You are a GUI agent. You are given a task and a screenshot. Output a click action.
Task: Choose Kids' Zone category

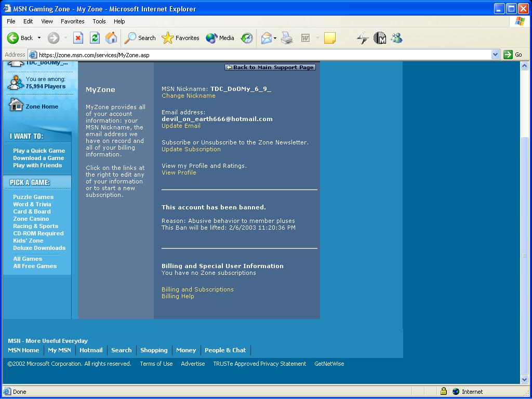tap(28, 241)
